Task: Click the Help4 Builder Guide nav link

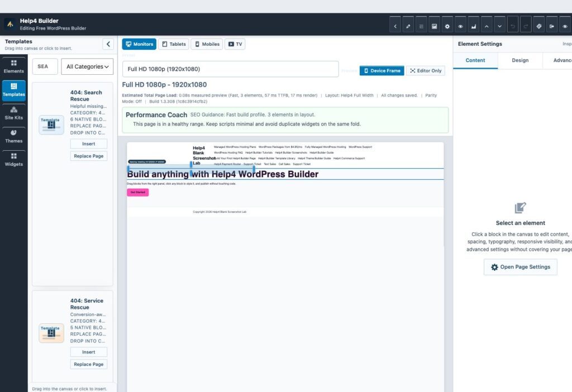Action: coord(321,153)
